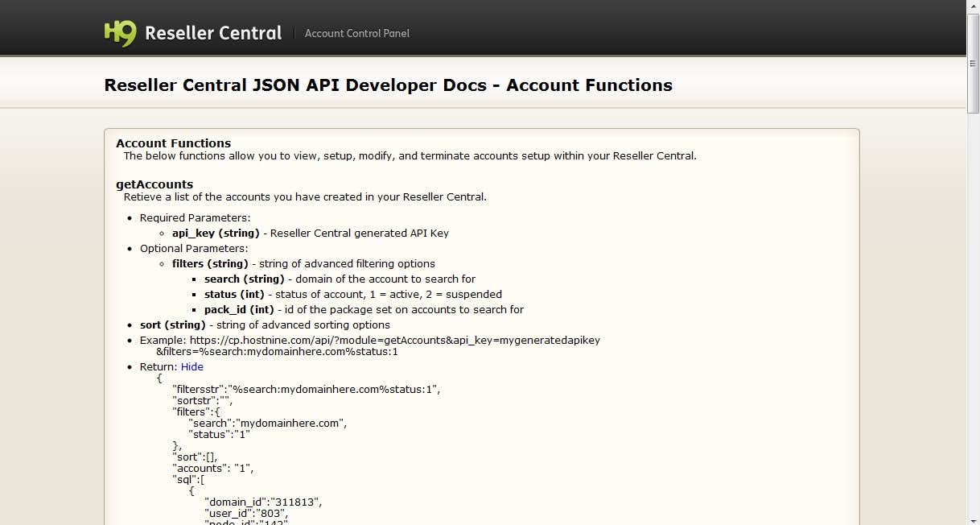Click the "filtersstr" line in the return sample
The image size is (980, 525).
306,389
